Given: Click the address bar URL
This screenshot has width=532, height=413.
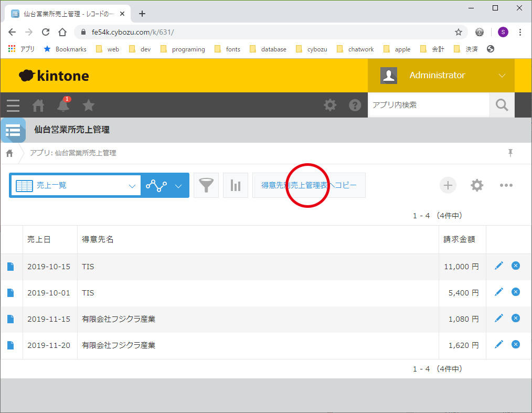Looking at the screenshot, I should pyautogui.click(x=133, y=32).
